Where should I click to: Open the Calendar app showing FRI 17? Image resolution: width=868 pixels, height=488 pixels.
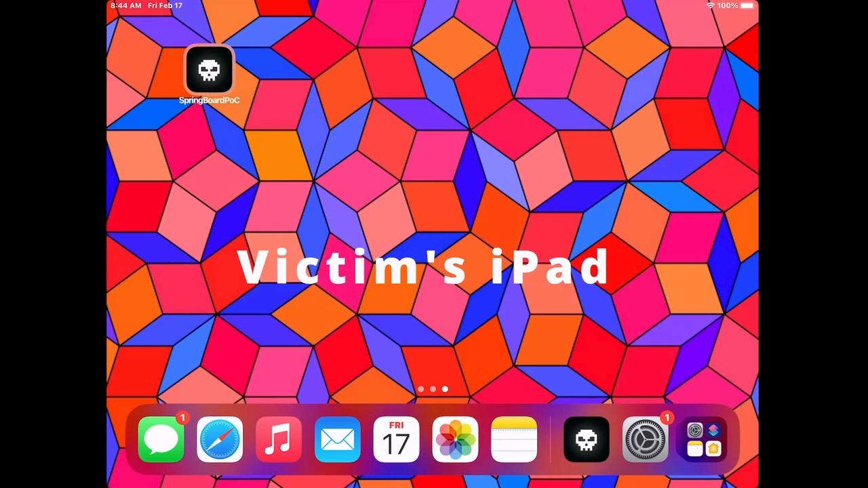(x=397, y=441)
